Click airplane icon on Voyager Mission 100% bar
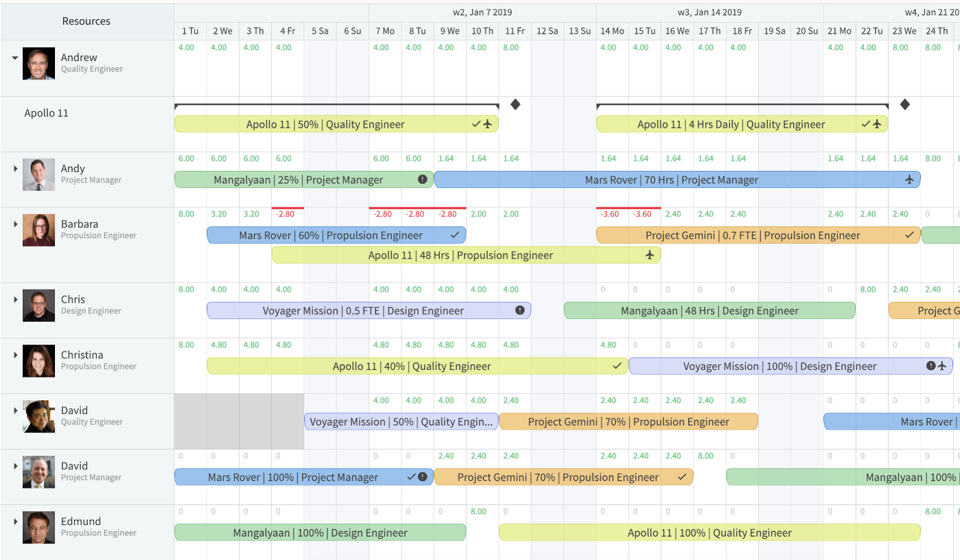 942,366
